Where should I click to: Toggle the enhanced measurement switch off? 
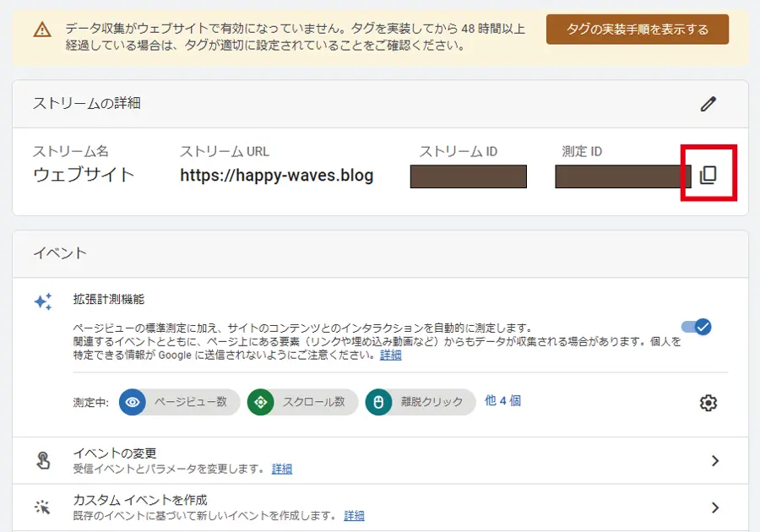(697, 327)
